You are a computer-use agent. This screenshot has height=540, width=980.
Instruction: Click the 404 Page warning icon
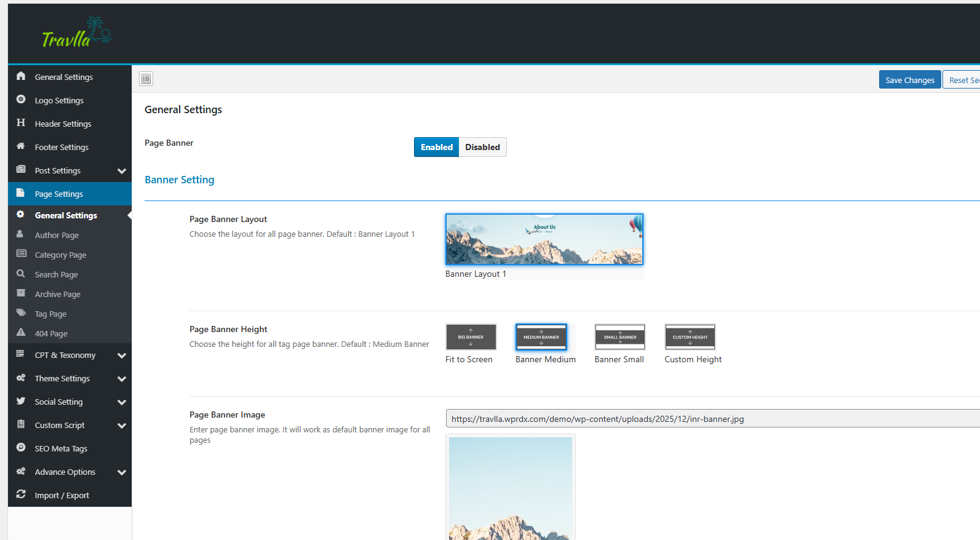click(21, 333)
